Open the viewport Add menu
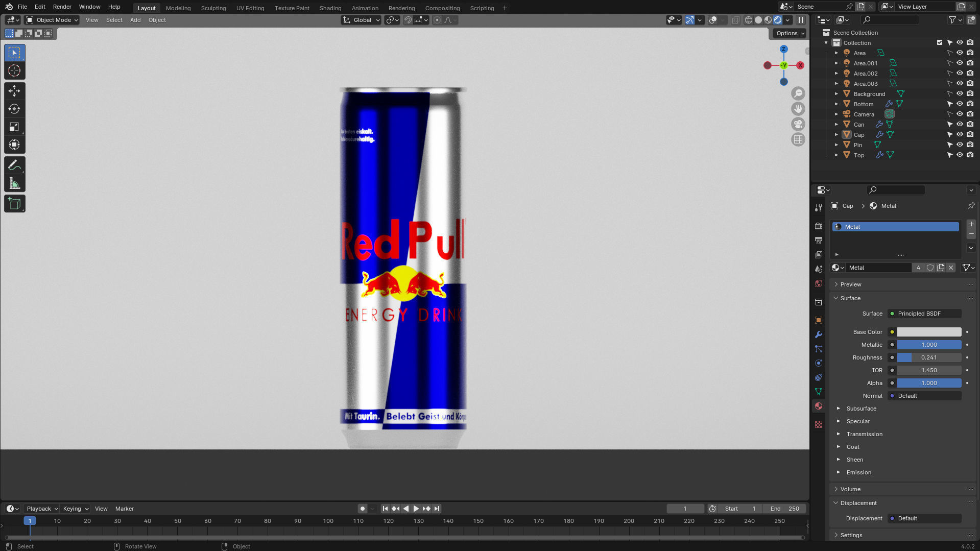The image size is (980, 551). coord(135,20)
